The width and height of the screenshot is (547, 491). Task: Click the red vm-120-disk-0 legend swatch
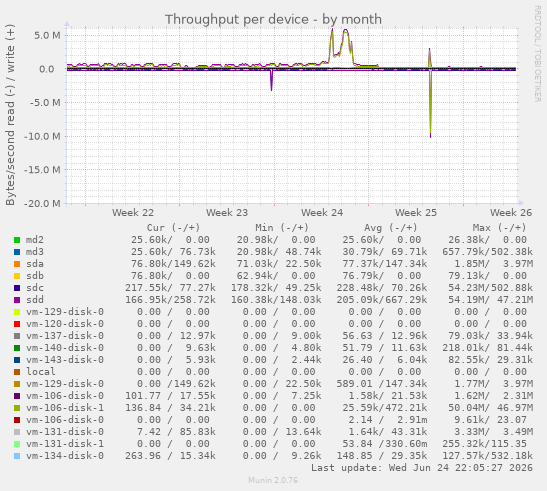tap(17, 324)
